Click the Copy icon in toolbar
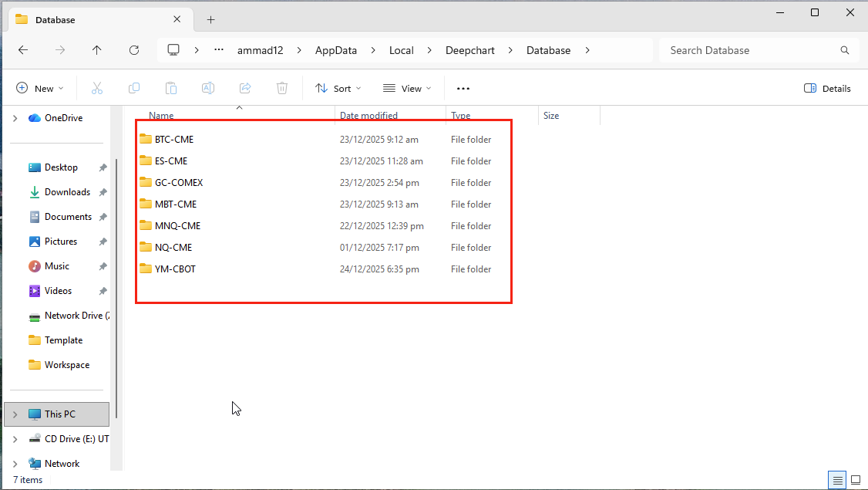868x490 pixels. [134, 88]
